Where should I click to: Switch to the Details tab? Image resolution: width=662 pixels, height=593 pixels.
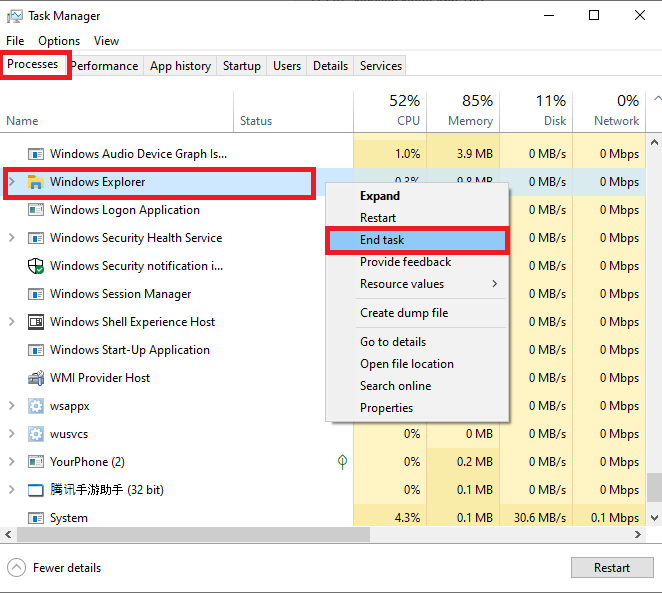(331, 66)
